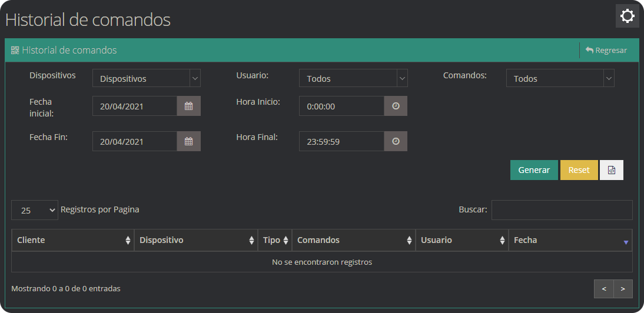The height and width of the screenshot is (313, 644).
Task: Click the Regresar link
Action: pos(606,51)
